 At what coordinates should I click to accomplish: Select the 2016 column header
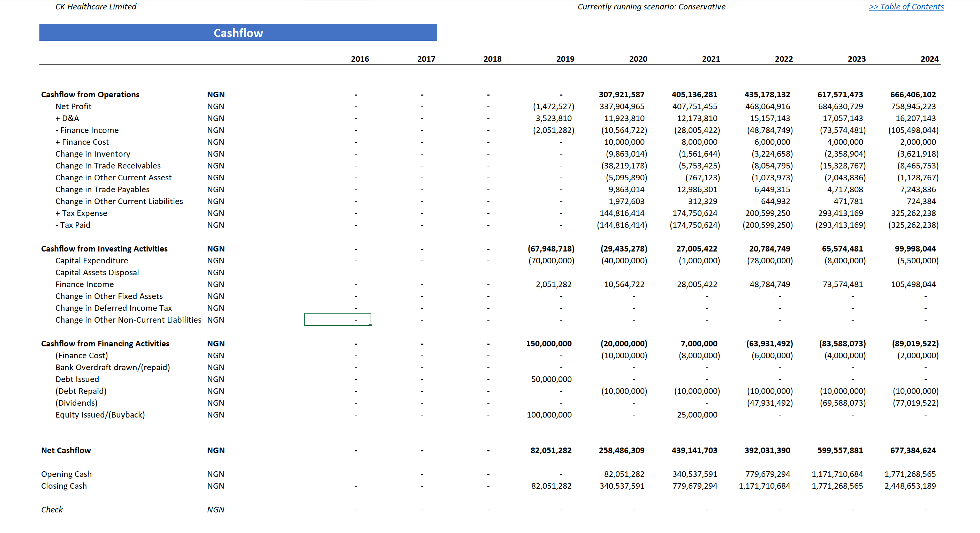[360, 59]
